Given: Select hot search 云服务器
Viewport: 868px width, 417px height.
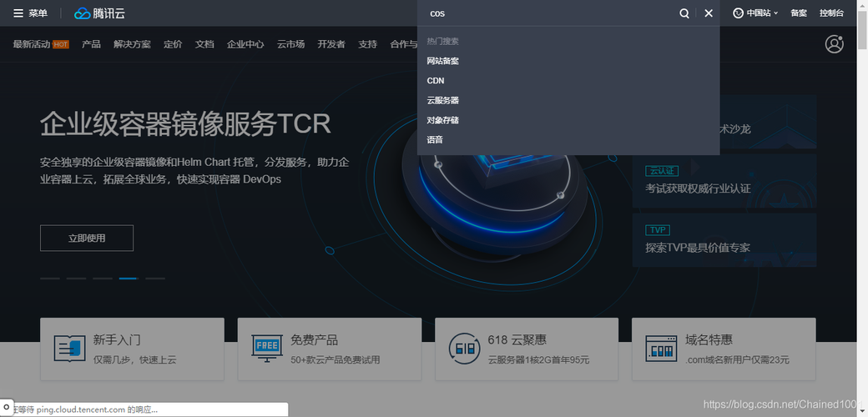Looking at the screenshot, I should 443,100.
